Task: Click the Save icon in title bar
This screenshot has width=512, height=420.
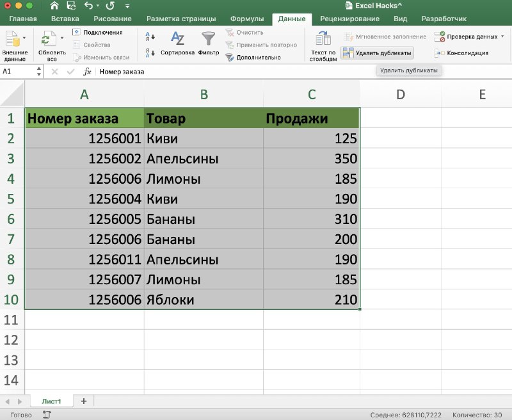Action: coord(71,6)
